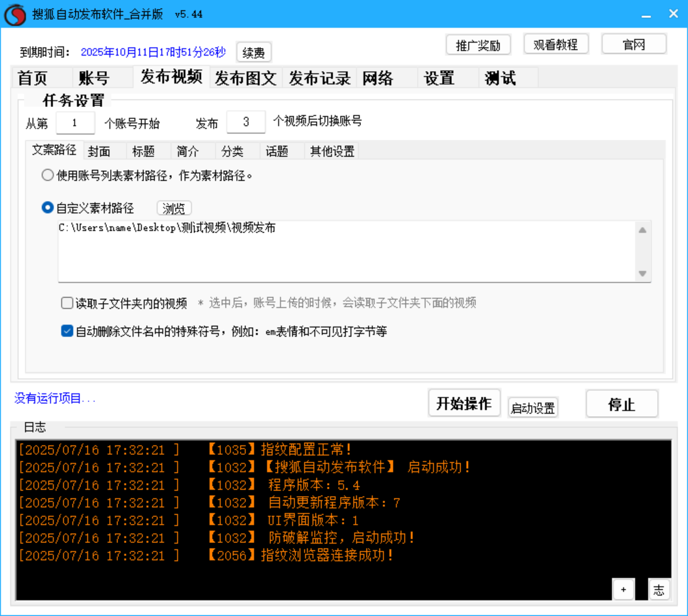The width and height of the screenshot is (688, 616).
Task: Open the 其他设置 sub-tab
Action: pyautogui.click(x=332, y=152)
